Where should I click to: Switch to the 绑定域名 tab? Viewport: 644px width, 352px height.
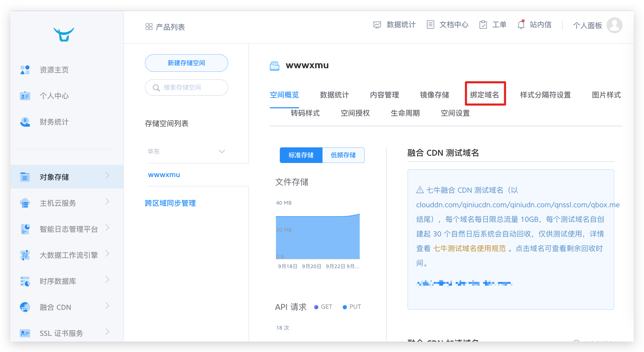(485, 95)
